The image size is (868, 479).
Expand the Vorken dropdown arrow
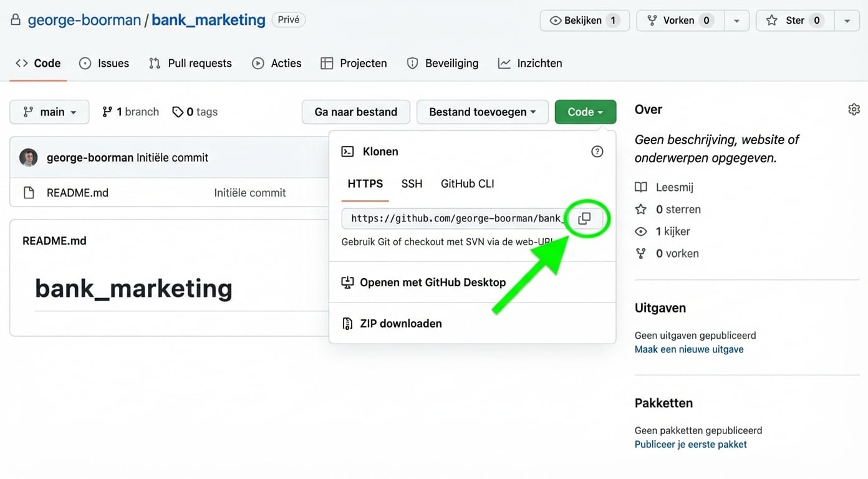(x=737, y=20)
